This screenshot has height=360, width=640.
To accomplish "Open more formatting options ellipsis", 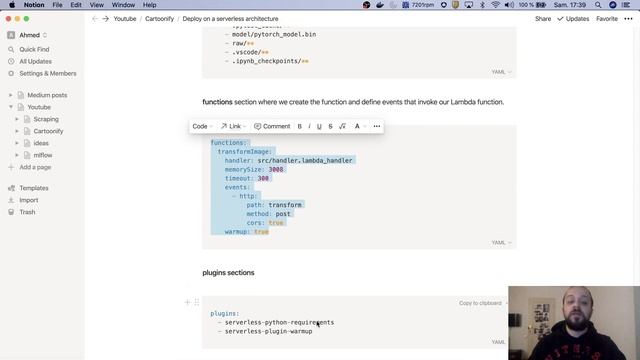I will coord(377,127).
